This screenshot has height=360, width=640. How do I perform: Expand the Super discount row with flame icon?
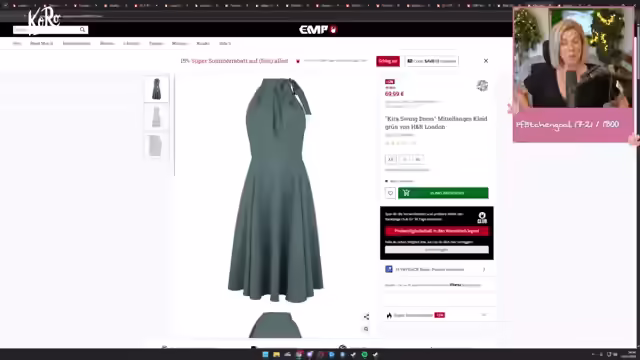click(437, 315)
